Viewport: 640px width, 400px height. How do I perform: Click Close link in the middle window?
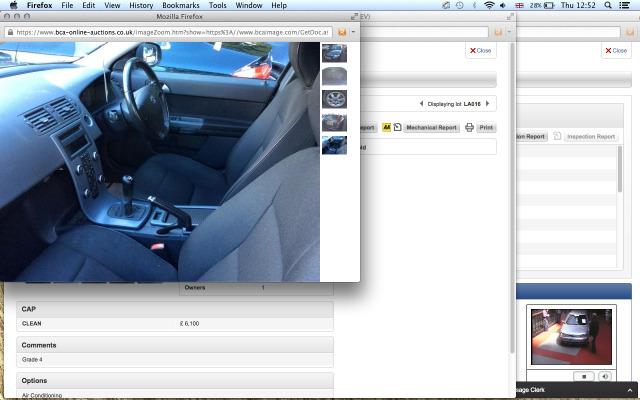click(x=480, y=51)
